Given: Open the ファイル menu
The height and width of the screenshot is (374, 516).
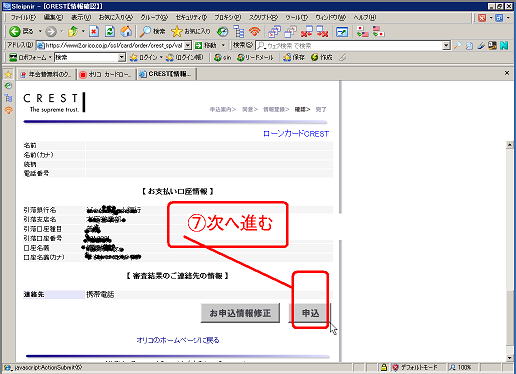Looking at the screenshot, I should point(23,17).
